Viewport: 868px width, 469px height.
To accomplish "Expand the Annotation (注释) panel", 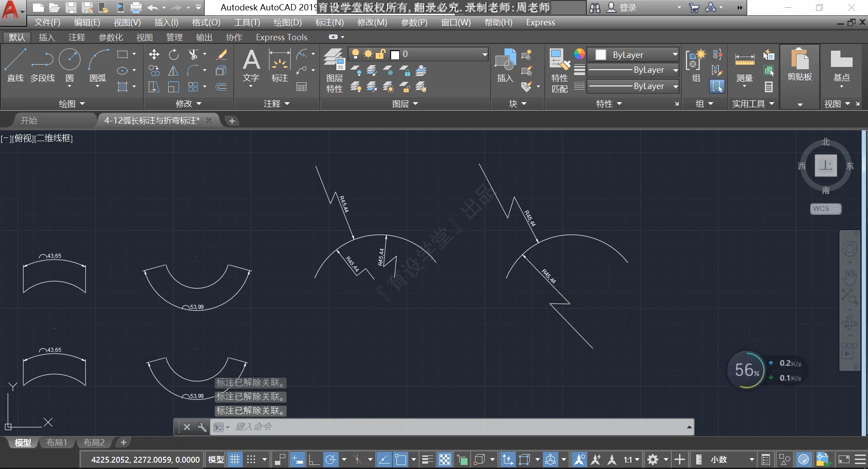I will [276, 104].
